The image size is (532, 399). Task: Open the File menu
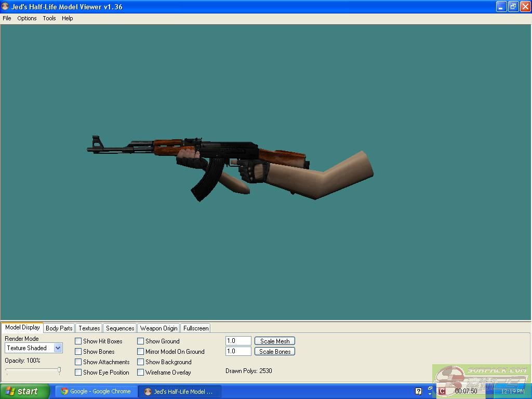click(7, 18)
